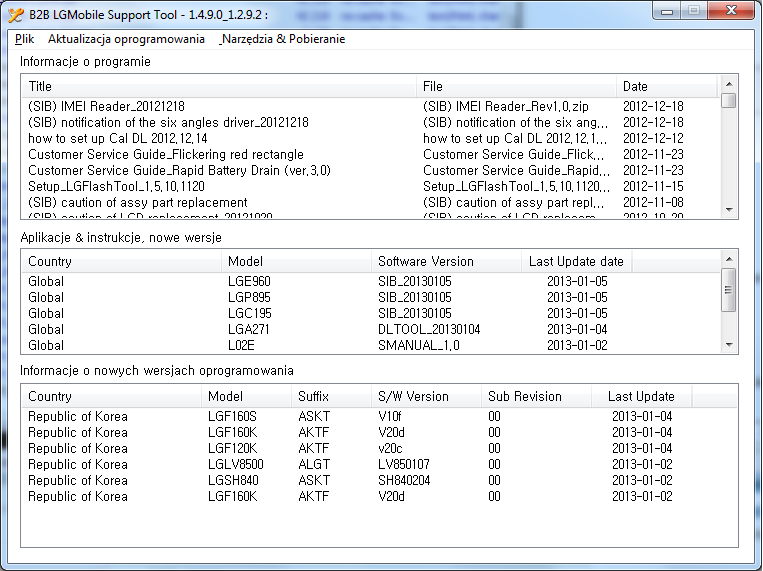Click v20c software version cell

390,448
